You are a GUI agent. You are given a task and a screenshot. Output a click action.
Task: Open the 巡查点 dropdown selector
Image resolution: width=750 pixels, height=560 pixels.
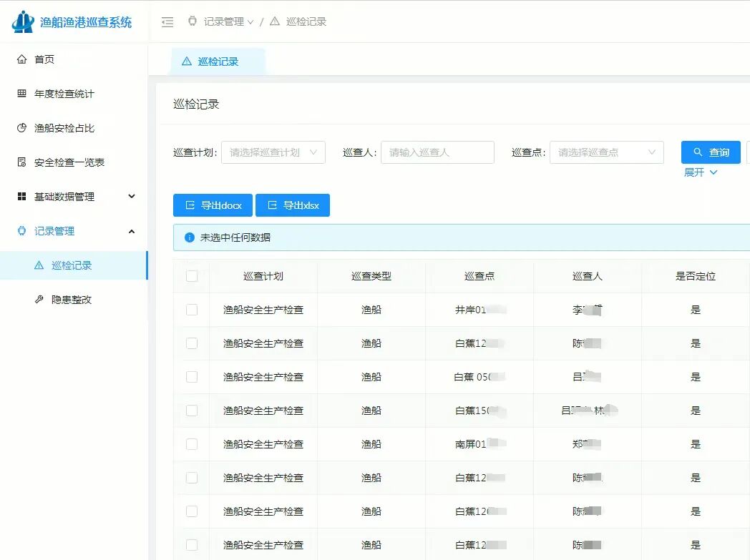point(606,152)
